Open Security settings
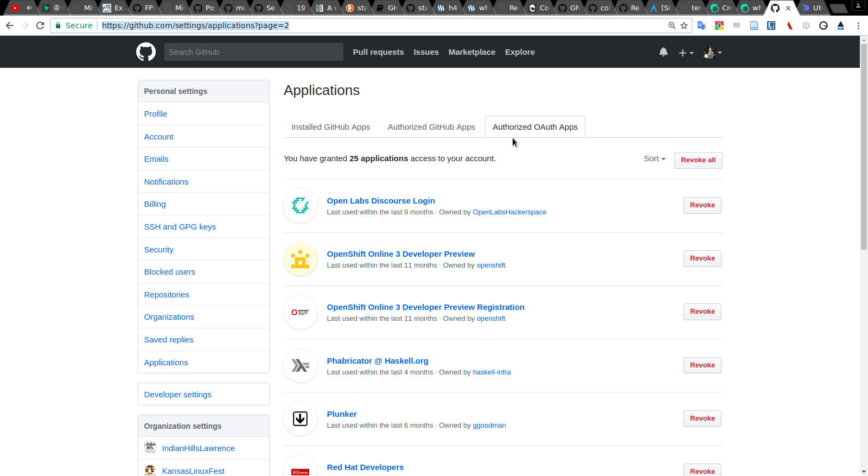 [203, 250]
